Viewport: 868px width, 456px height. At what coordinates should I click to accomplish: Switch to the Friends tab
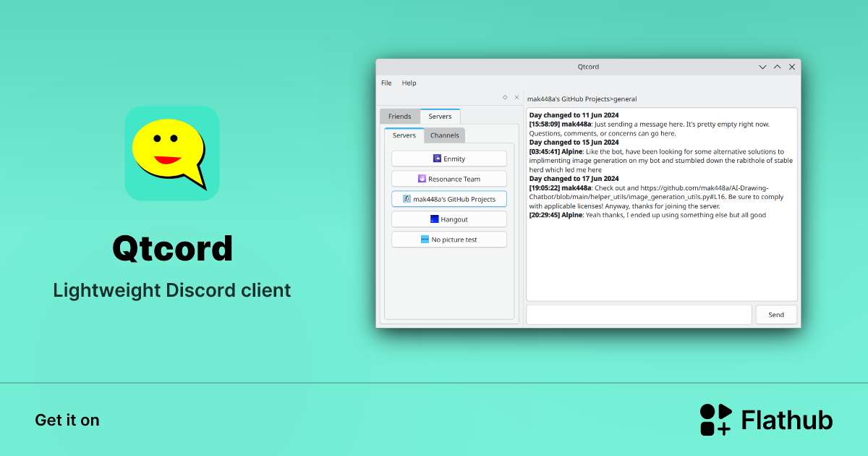coord(399,116)
